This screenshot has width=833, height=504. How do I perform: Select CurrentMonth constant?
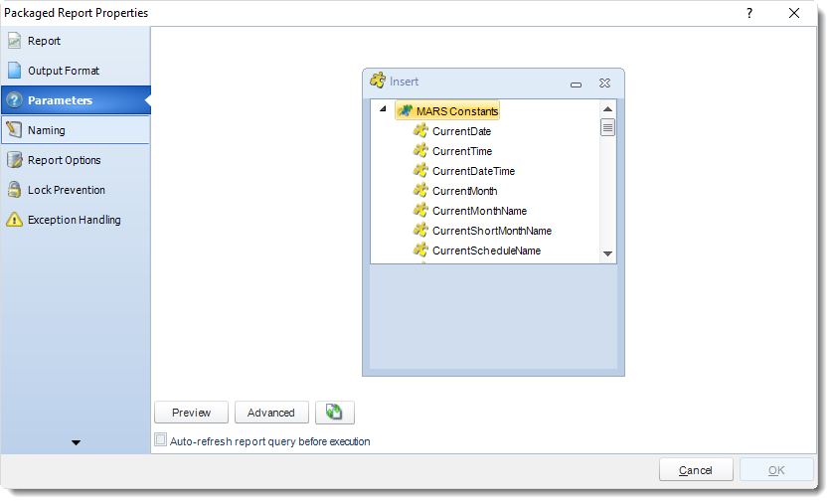(465, 191)
